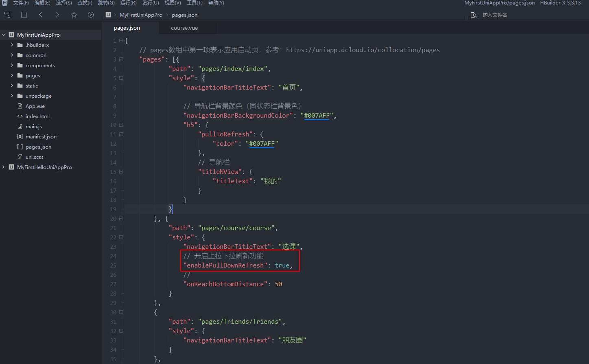
Task: Click the common folder icon
Action: (20, 55)
